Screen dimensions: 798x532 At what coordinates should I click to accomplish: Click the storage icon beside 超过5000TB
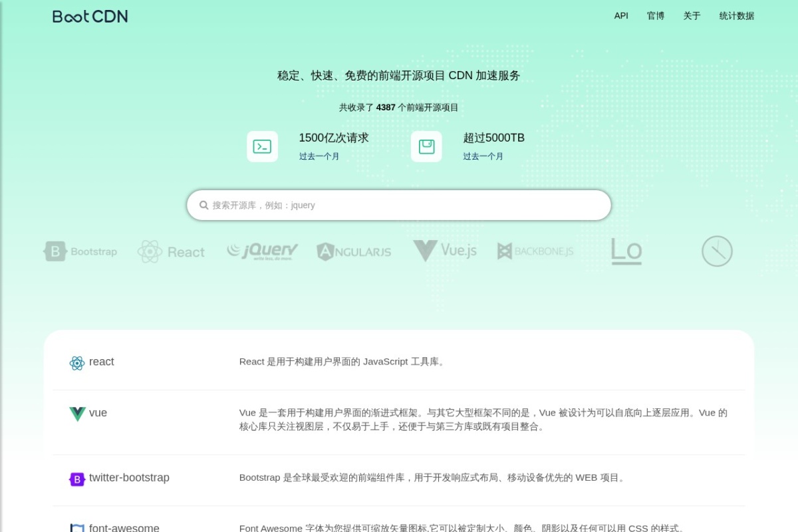click(x=426, y=146)
